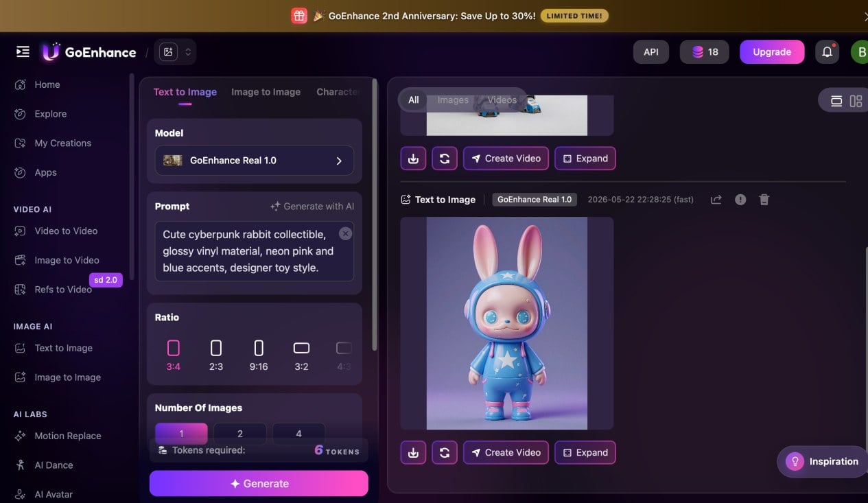Screen dimensions: 868x503
Task: Create Video from the car toy image
Action: click(x=506, y=159)
